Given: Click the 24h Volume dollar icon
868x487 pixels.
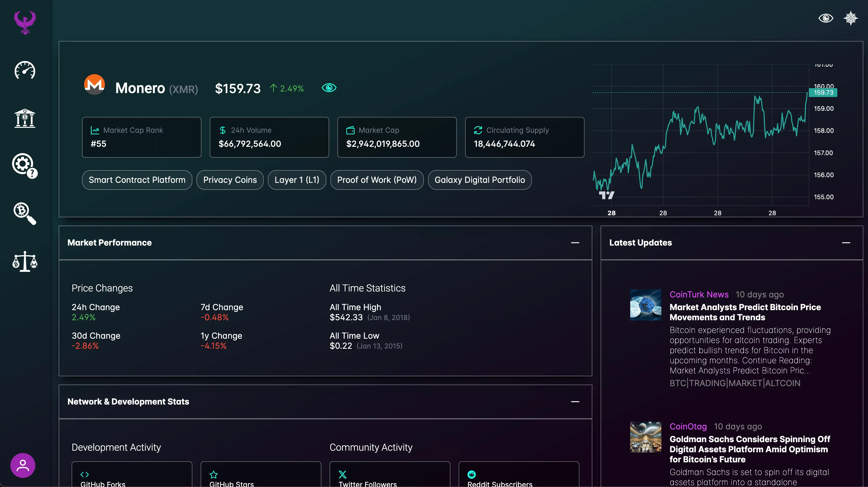Looking at the screenshot, I should coord(223,130).
